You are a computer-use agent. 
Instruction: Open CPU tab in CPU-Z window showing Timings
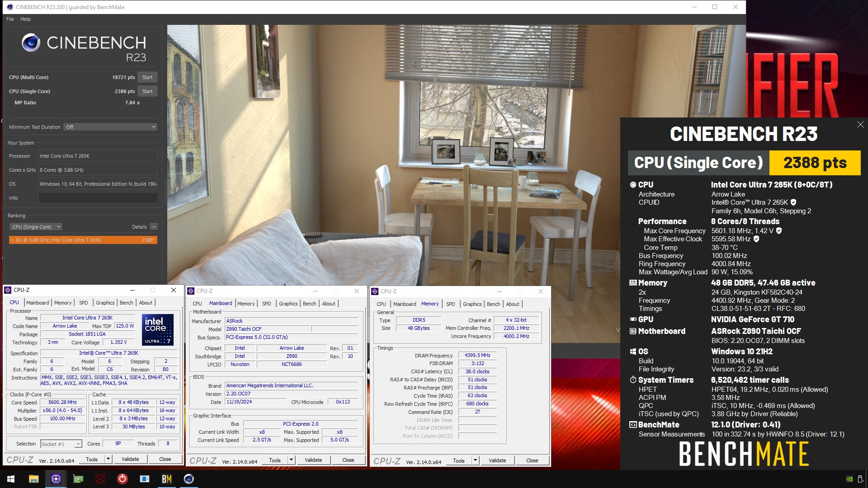(x=381, y=304)
